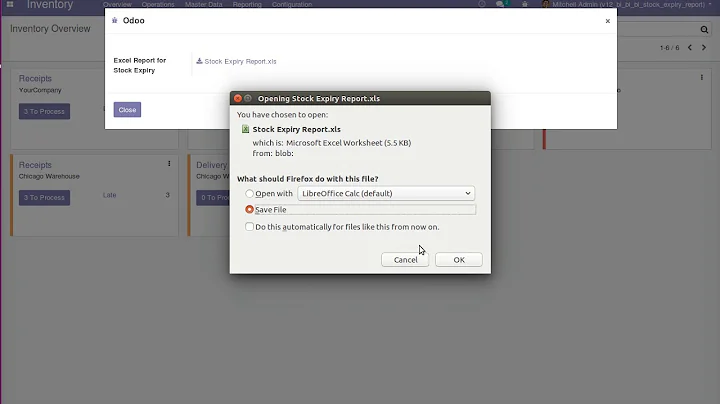720x404 pixels.
Task: Go to next page of records
Action: pyautogui.click(x=703, y=47)
